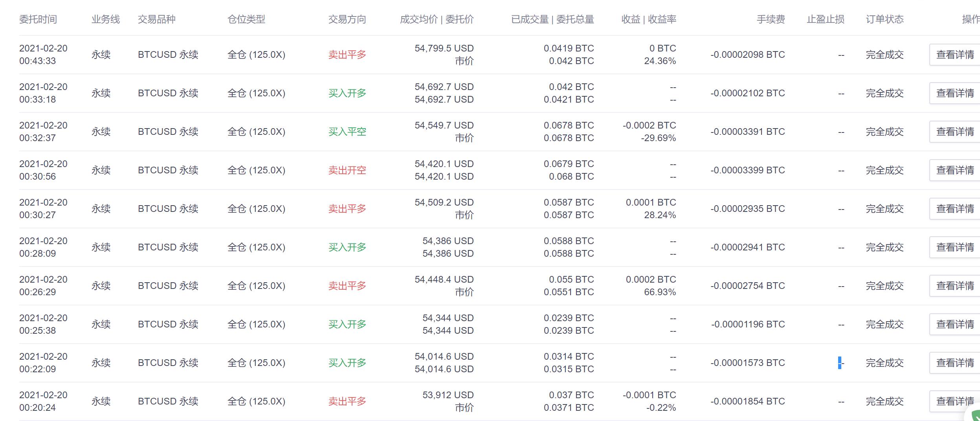Click the green icon at bottom-right corner
Viewport: 980px width, 421px height.
[974, 416]
